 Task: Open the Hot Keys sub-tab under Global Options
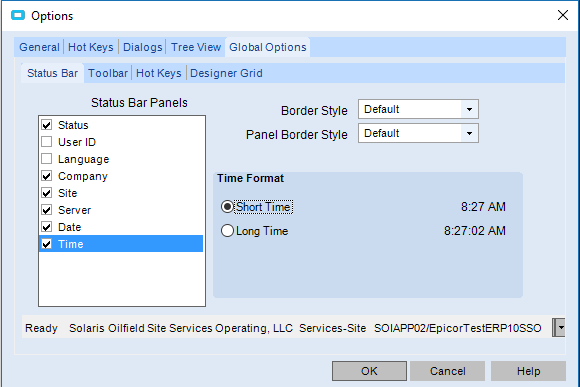coord(159,73)
